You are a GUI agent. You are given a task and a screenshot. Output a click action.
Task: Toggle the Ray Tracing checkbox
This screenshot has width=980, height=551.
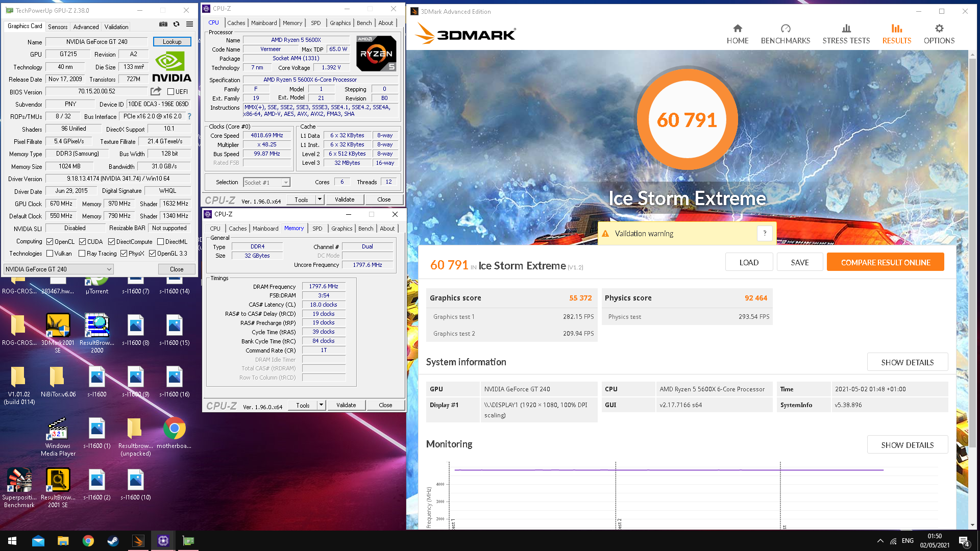click(x=82, y=254)
